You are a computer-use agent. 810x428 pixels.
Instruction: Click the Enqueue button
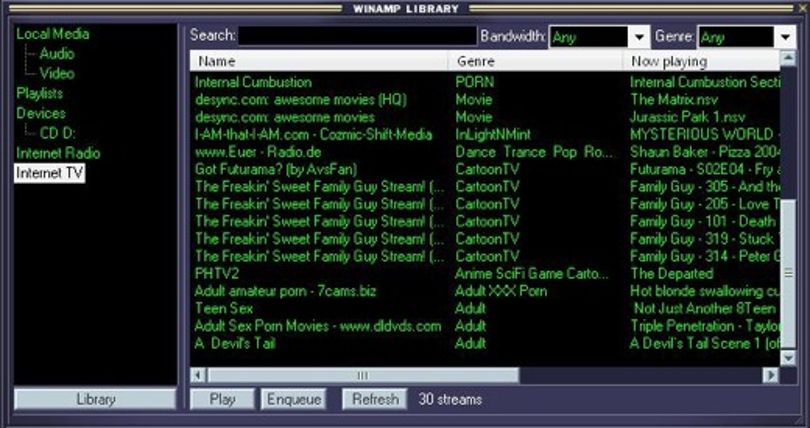tap(293, 399)
